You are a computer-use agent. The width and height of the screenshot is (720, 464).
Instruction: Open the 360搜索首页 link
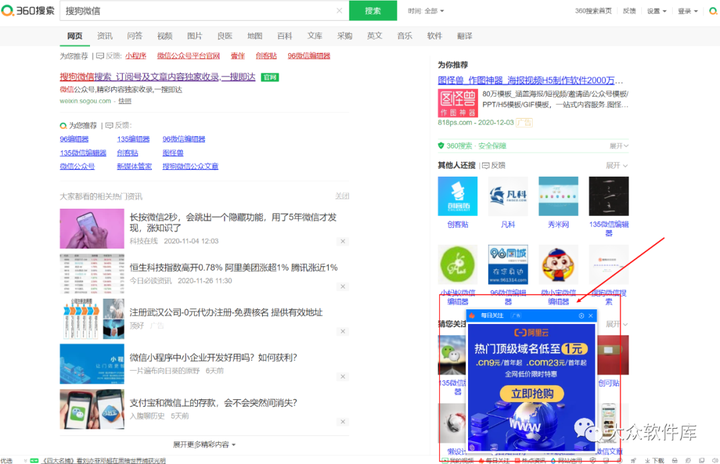[x=593, y=11]
